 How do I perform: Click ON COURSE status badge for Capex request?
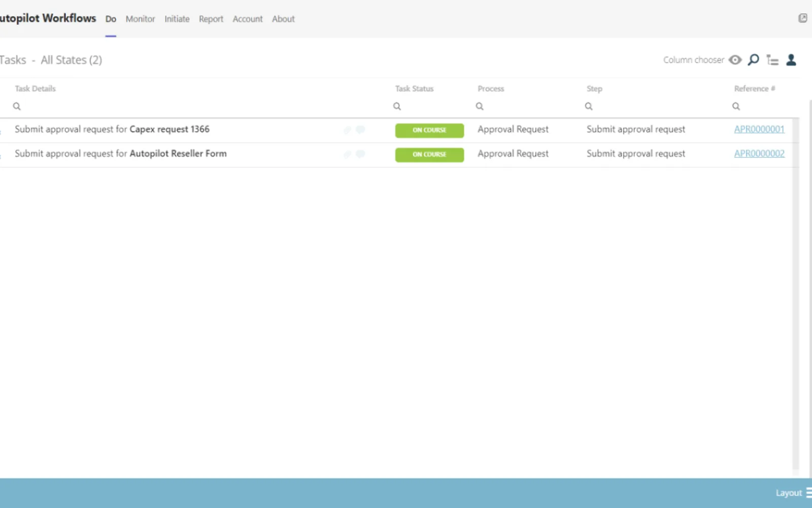[x=429, y=130]
